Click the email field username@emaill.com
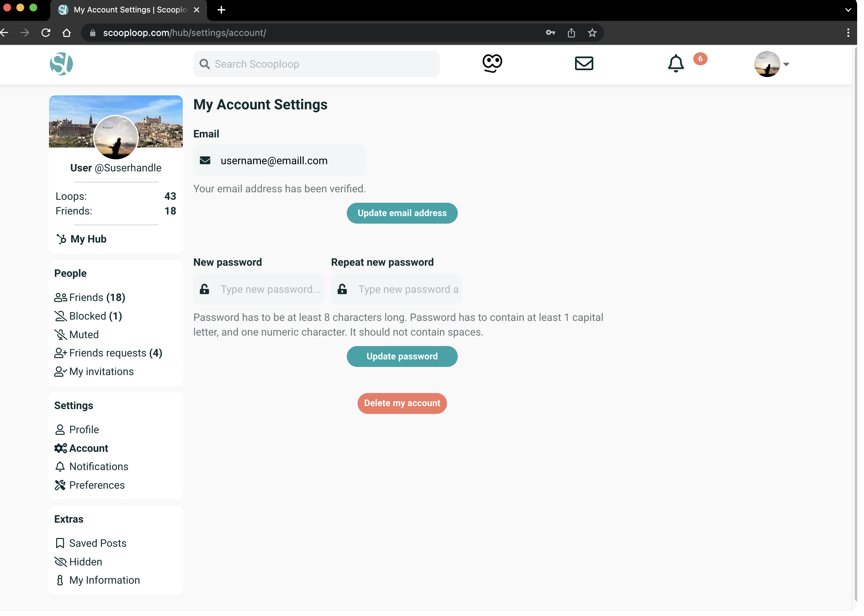 (280, 161)
